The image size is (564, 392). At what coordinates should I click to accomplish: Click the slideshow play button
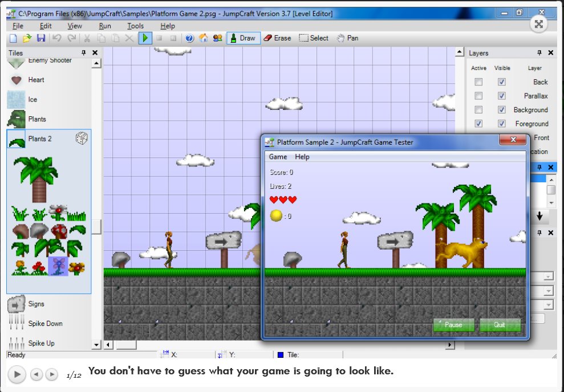(17, 374)
